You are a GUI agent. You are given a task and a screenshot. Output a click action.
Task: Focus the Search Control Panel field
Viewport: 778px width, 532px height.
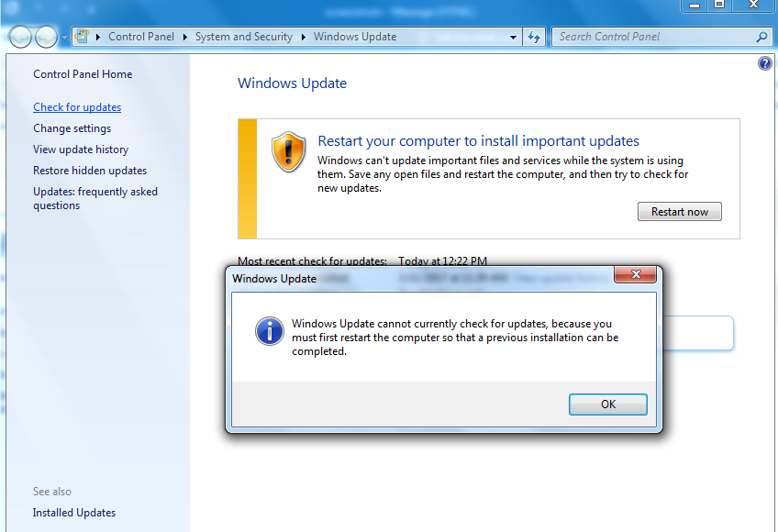662,37
